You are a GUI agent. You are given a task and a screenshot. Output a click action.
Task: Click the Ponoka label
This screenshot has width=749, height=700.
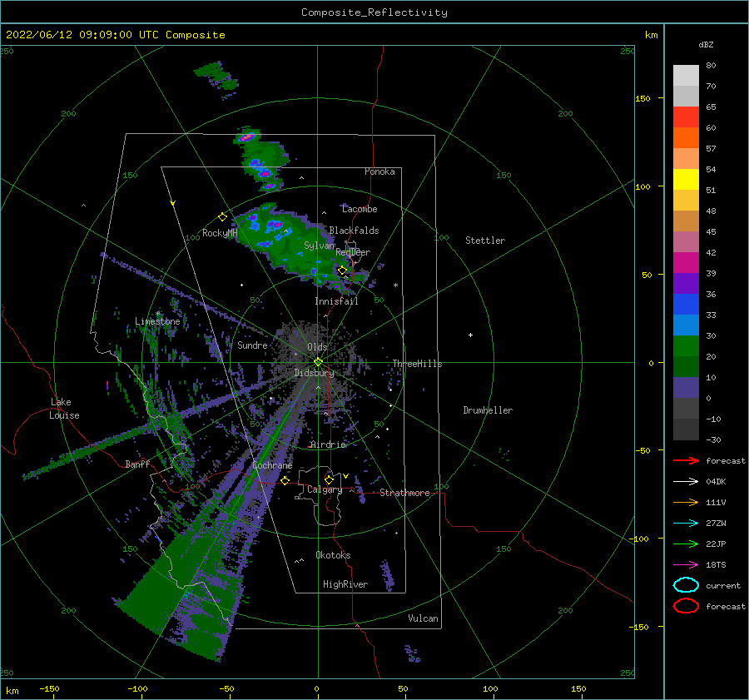tap(379, 171)
